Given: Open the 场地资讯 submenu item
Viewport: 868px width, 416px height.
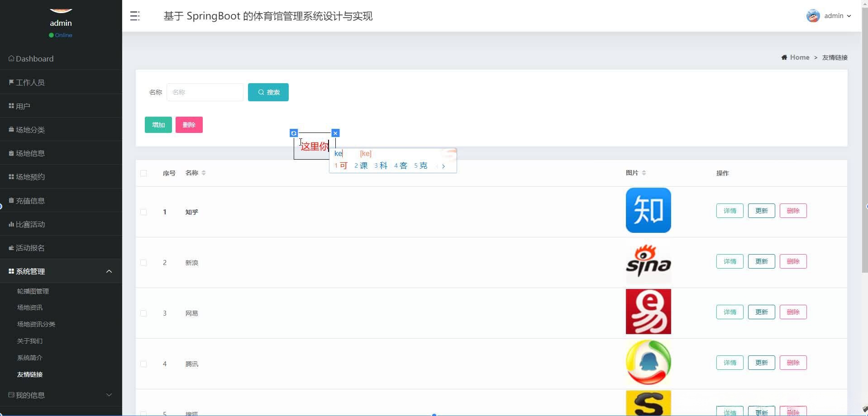Looking at the screenshot, I should pyautogui.click(x=30, y=307).
